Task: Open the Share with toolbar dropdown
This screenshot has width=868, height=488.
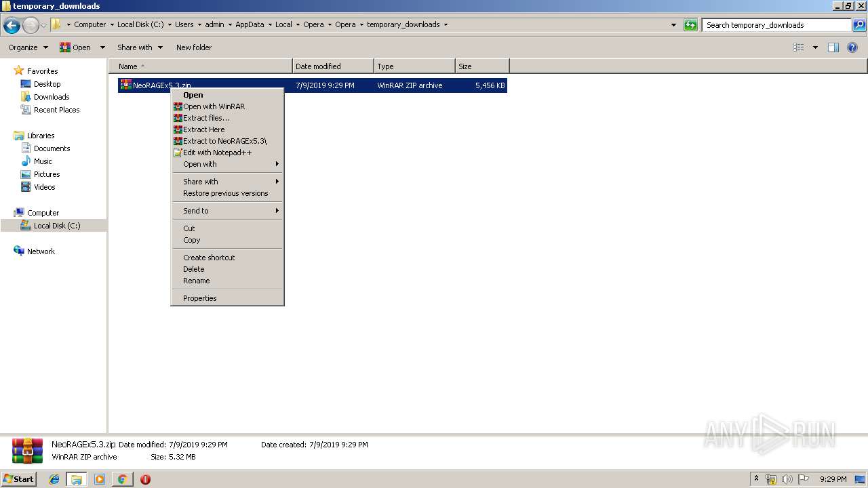Action: pyautogui.click(x=140, y=47)
